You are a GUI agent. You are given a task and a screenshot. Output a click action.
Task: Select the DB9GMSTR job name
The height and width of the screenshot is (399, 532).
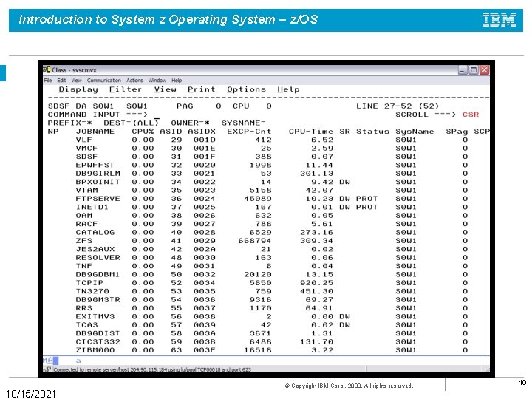click(x=98, y=299)
